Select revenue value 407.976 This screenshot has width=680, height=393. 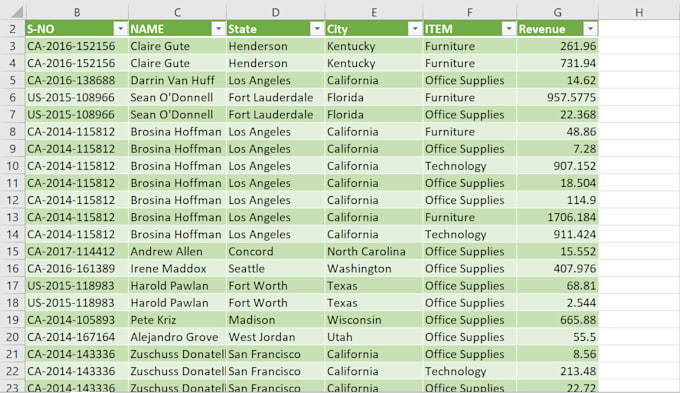(558, 269)
